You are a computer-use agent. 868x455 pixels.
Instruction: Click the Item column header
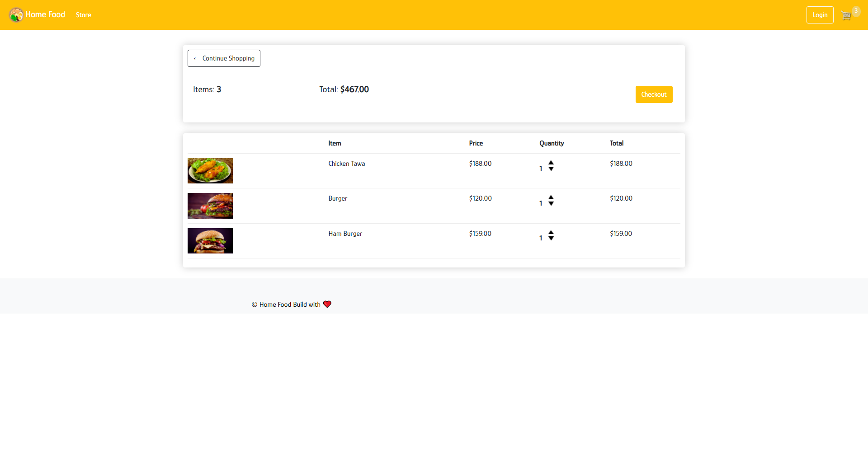335,143
